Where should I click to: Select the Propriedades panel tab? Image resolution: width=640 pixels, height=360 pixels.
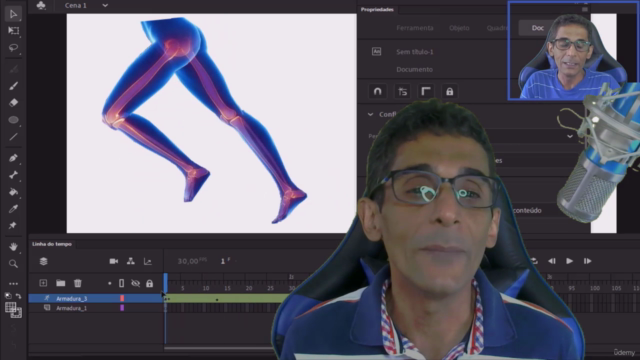coord(377,9)
